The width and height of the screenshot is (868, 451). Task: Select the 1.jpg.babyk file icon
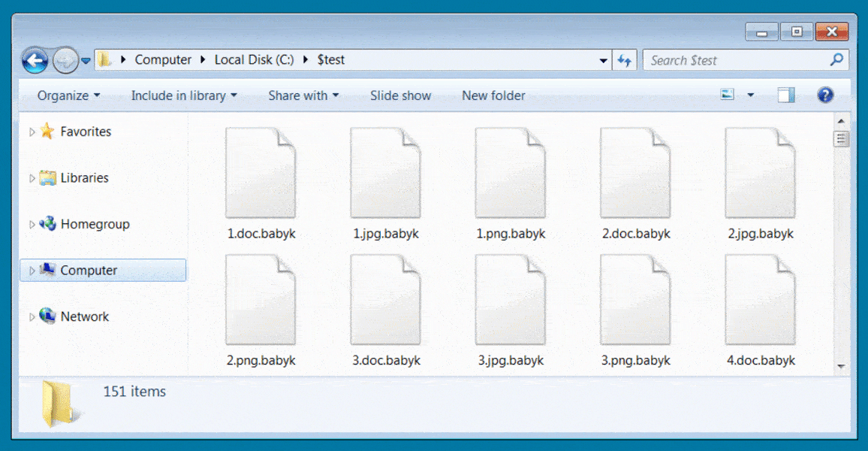(x=386, y=173)
